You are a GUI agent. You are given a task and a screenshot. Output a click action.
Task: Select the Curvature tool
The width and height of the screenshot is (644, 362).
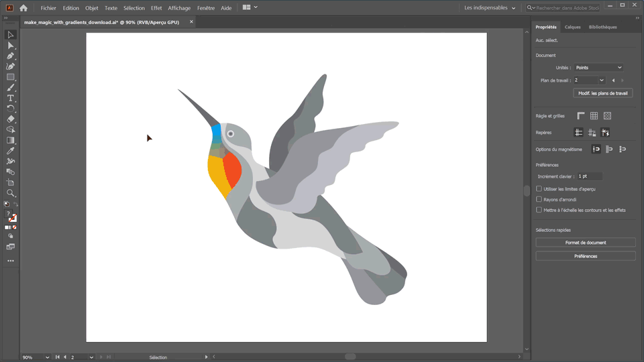click(11, 66)
